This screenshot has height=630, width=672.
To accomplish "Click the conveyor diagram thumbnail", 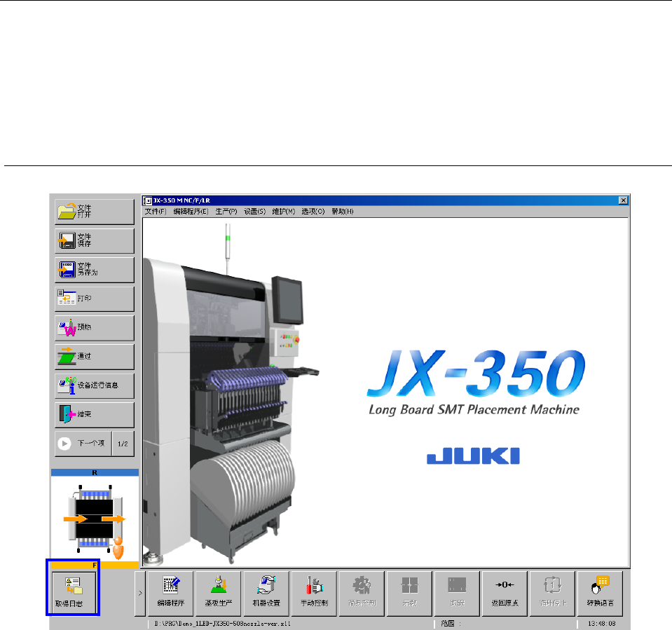I will [95, 519].
